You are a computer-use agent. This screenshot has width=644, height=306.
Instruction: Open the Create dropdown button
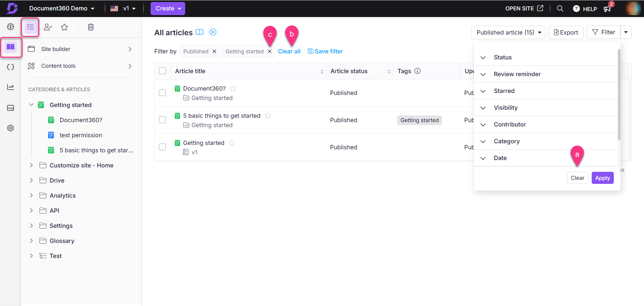coord(168,8)
